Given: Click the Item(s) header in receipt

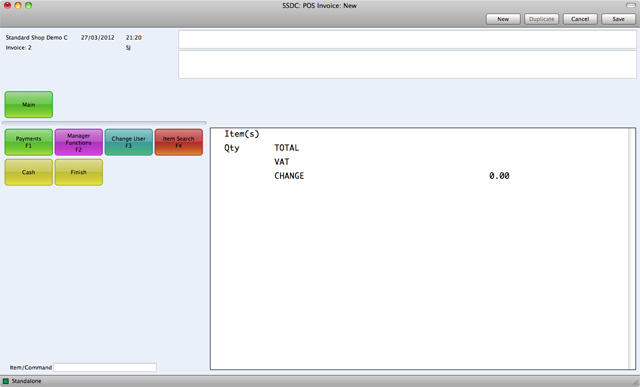Looking at the screenshot, I should (x=242, y=134).
